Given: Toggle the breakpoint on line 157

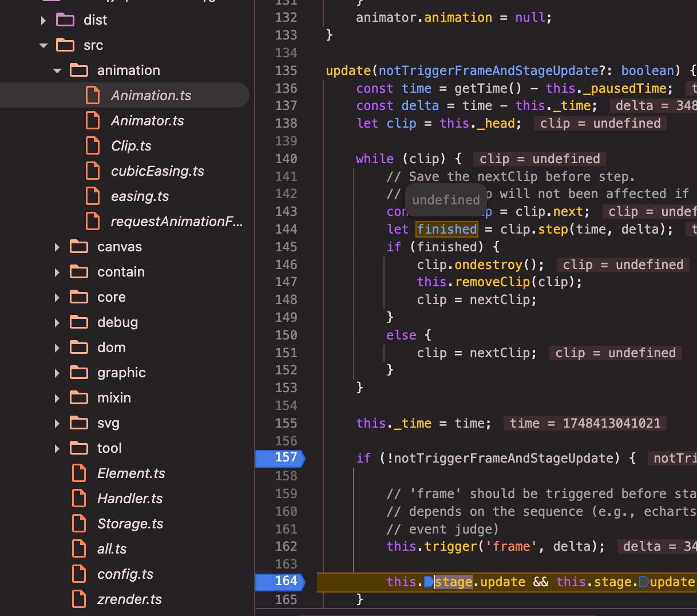Looking at the screenshot, I should (280, 458).
